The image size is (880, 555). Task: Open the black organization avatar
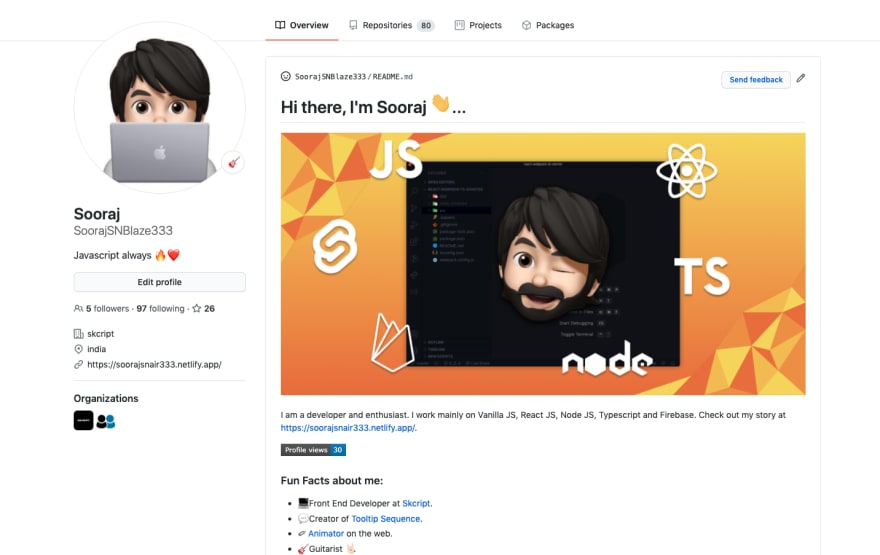click(84, 420)
